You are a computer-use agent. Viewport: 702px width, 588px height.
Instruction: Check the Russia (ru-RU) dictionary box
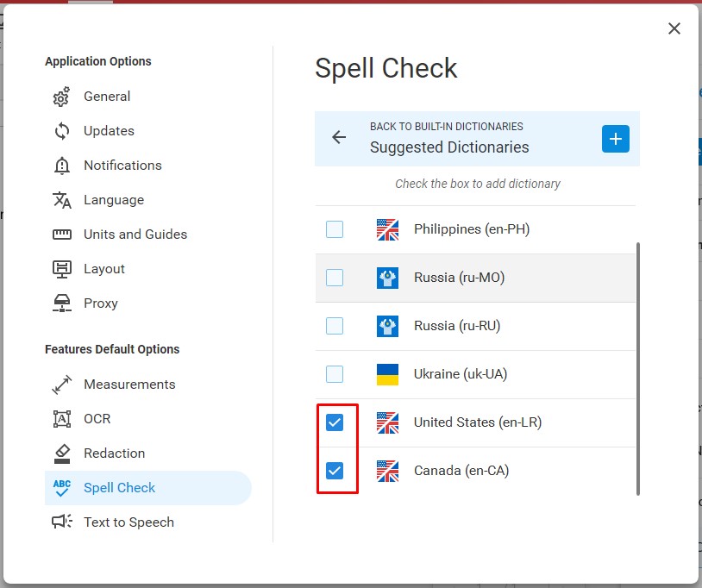(335, 326)
